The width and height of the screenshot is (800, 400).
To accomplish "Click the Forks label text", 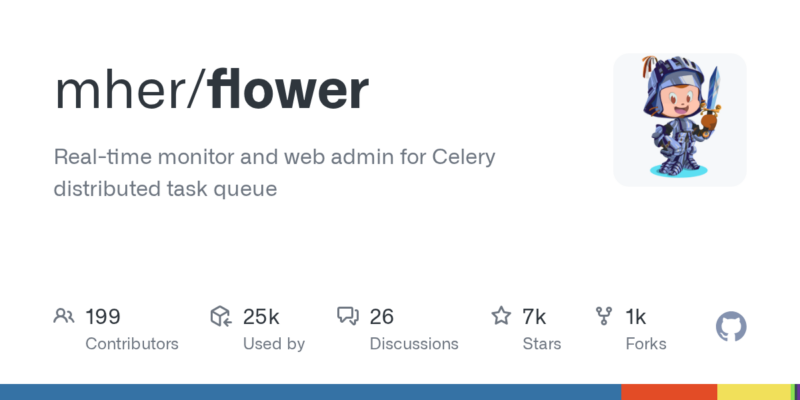I will pos(646,344).
